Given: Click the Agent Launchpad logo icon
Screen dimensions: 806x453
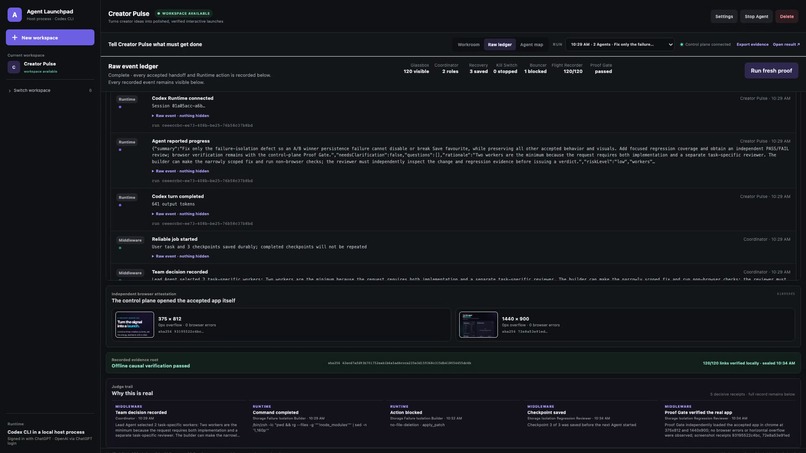Looking at the screenshot, I should (x=14, y=14).
